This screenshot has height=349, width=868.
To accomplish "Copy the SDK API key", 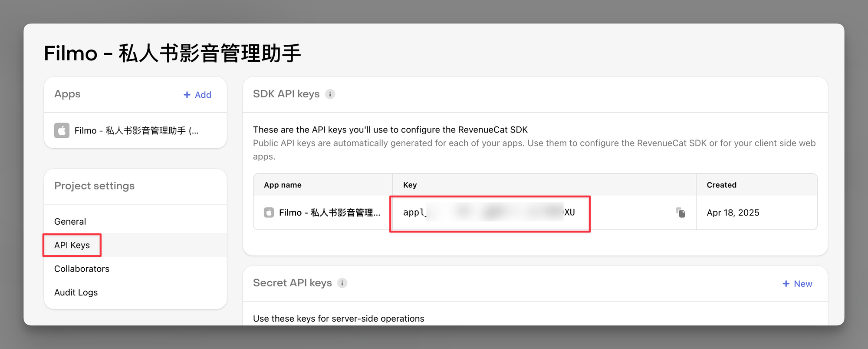I will [681, 213].
